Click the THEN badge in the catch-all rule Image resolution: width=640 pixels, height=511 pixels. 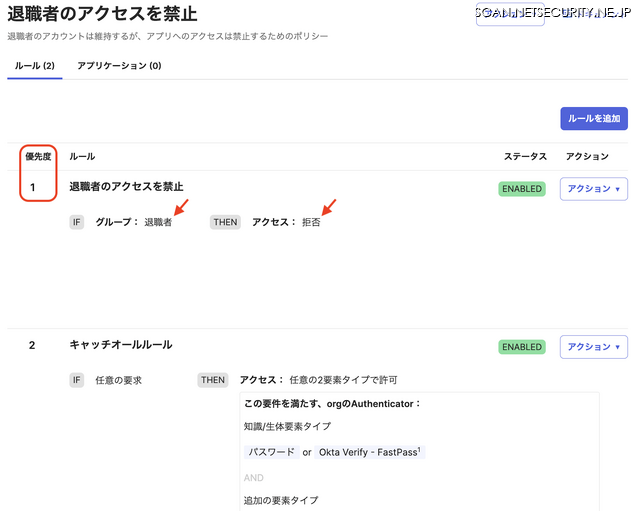click(213, 380)
